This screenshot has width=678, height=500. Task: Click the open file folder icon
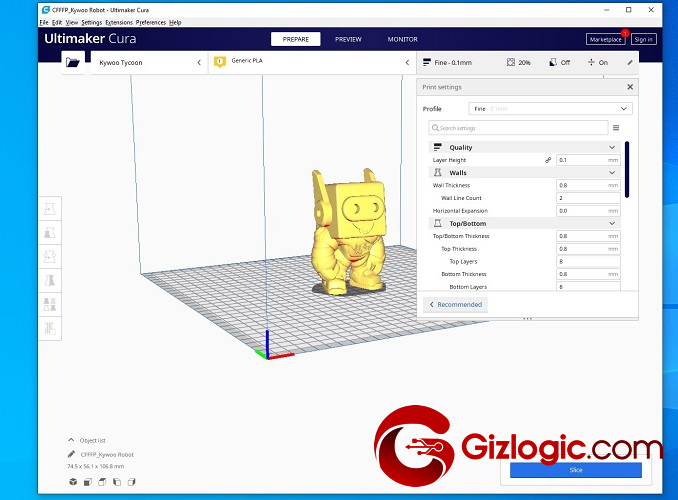click(x=72, y=62)
